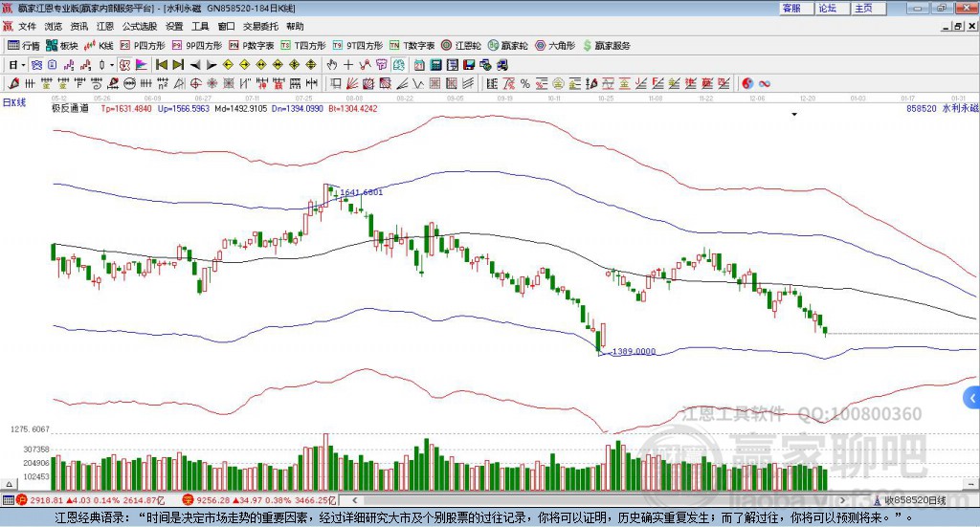Open the 六角形 hexagon tool
Screen dimensions: 980x527
click(x=555, y=46)
